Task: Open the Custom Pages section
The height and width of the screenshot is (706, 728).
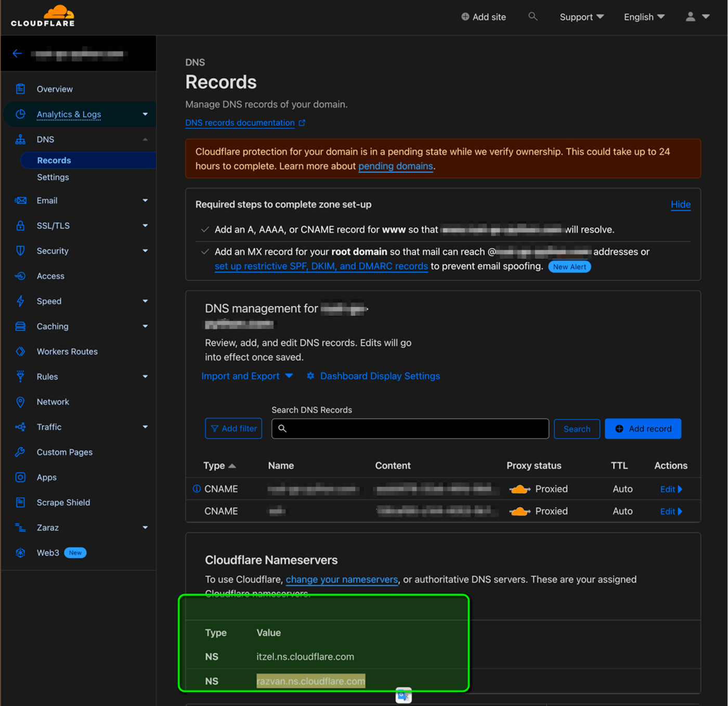Action: (64, 452)
